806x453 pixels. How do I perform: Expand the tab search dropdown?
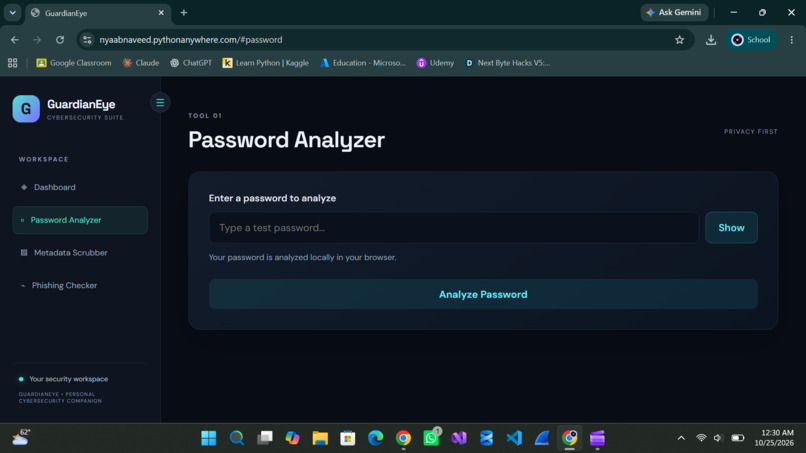click(x=12, y=13)
